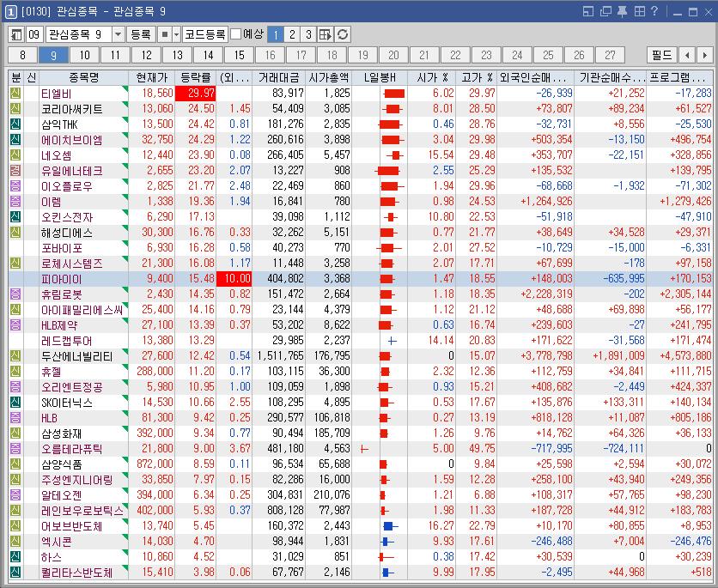718x588 pixels.
Task: Show previous fields with the left arrow
Action: click(687, 56)
